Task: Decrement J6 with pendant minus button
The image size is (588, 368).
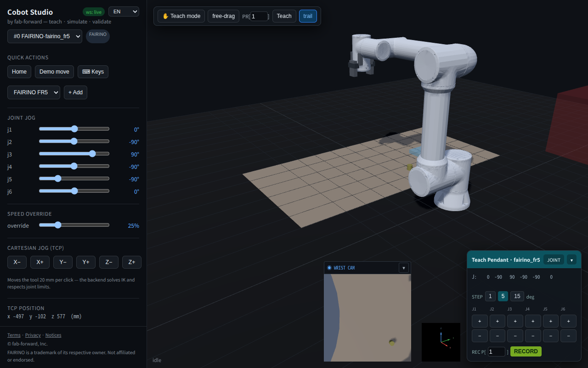Action: coord(569,336)
